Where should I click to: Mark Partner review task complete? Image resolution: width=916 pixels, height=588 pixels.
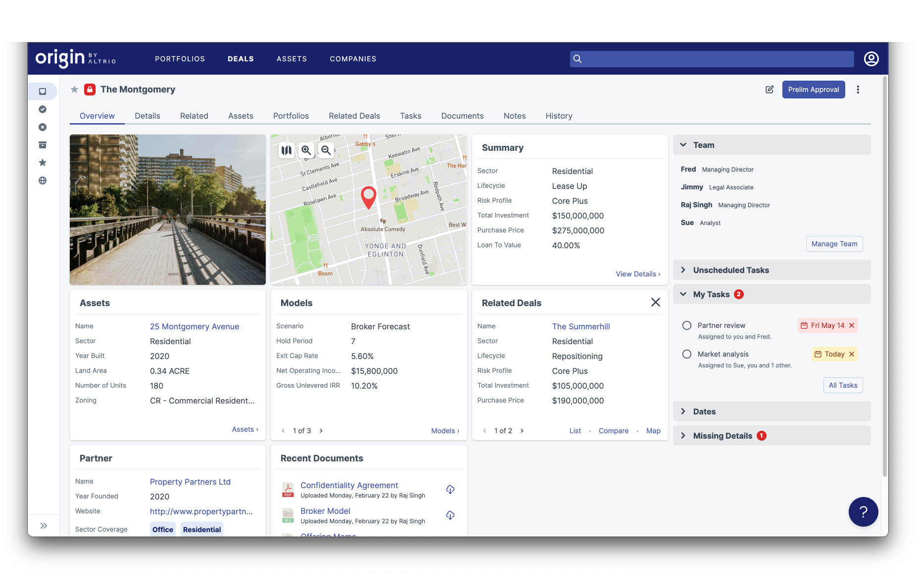[x=687, y=325]
